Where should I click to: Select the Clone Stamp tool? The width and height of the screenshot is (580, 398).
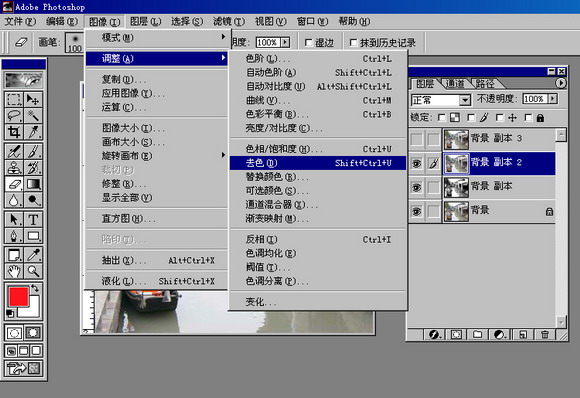click(14, 168)
